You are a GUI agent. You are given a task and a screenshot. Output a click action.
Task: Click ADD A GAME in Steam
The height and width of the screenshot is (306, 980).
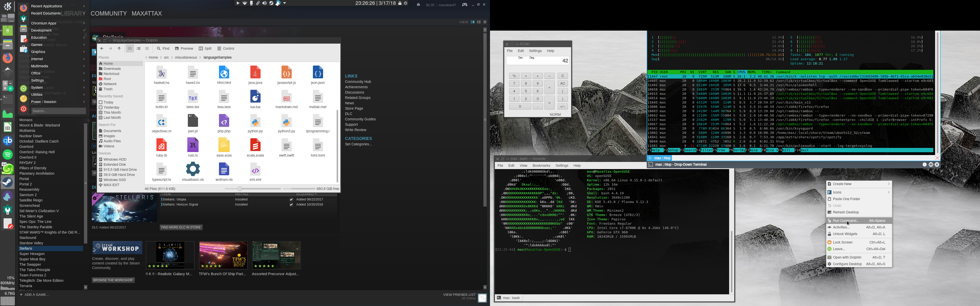(x=34, y=295)
